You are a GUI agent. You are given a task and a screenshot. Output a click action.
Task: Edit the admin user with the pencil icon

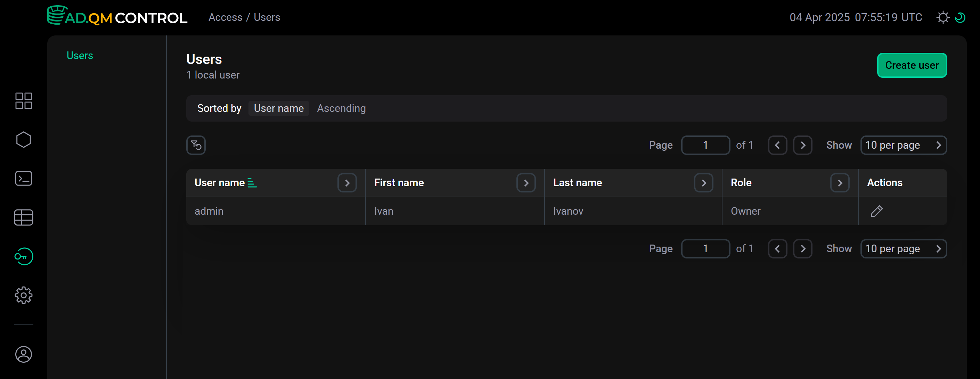pos(877,211)
